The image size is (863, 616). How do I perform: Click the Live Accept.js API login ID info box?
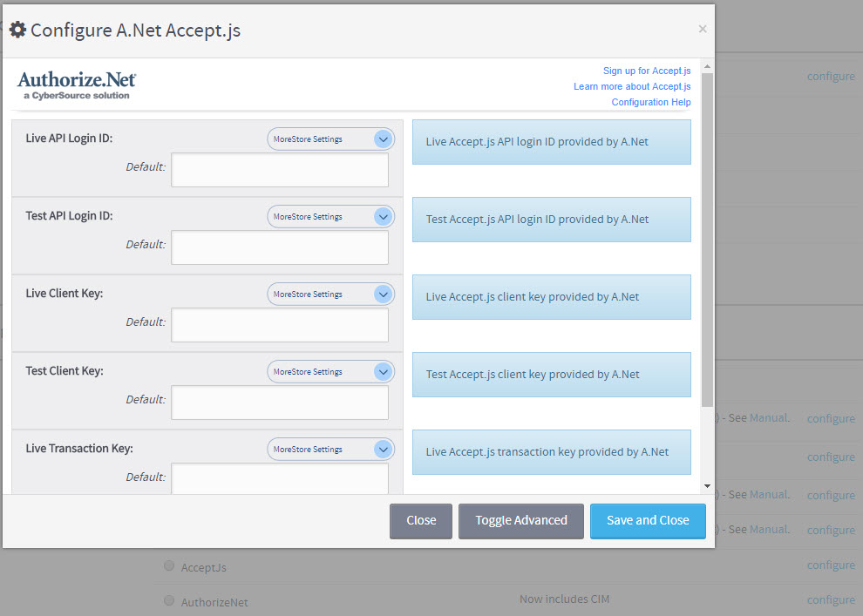[x=551, y=141]
